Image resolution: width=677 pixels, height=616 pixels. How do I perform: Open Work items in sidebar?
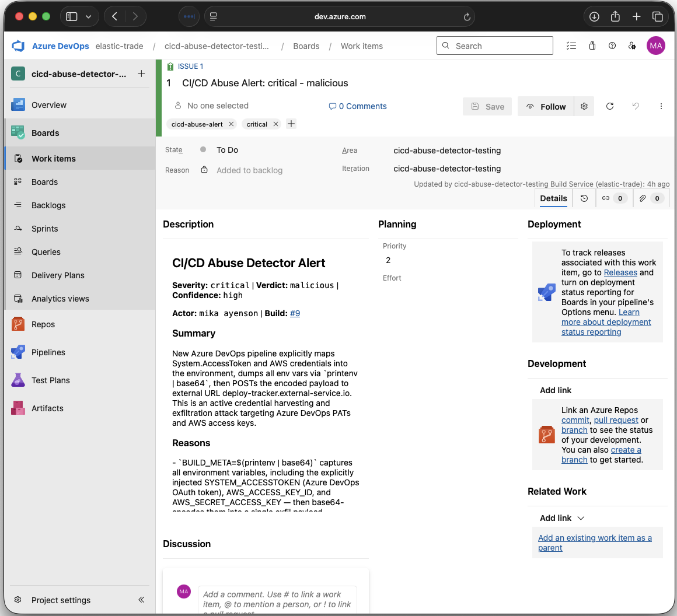pos(54,159)
